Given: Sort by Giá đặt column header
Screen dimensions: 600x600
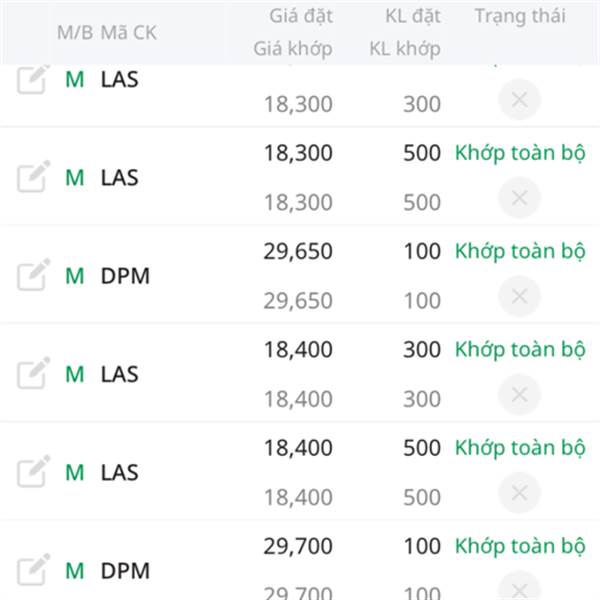Looking at the screenshot, I should click(x=300, y=16).
